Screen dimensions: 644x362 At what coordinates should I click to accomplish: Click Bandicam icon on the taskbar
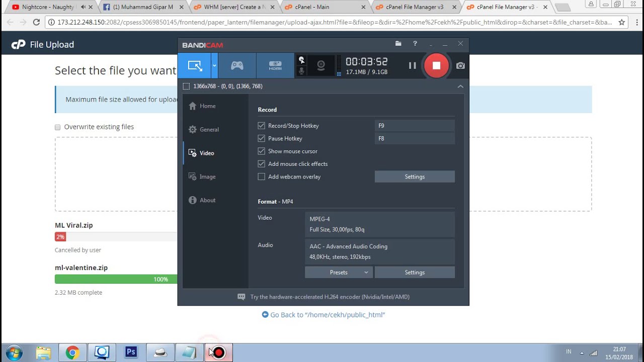click(218, 352)
